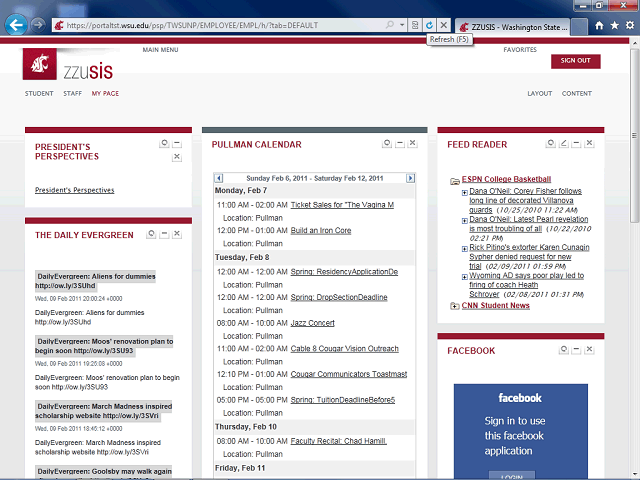
Task: Open the Build an Iron Core event
Action: [321, 231]
